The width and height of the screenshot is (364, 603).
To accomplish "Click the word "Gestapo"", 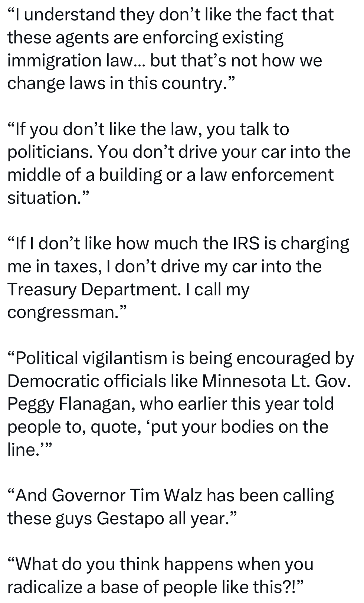I will click(131, 518).
